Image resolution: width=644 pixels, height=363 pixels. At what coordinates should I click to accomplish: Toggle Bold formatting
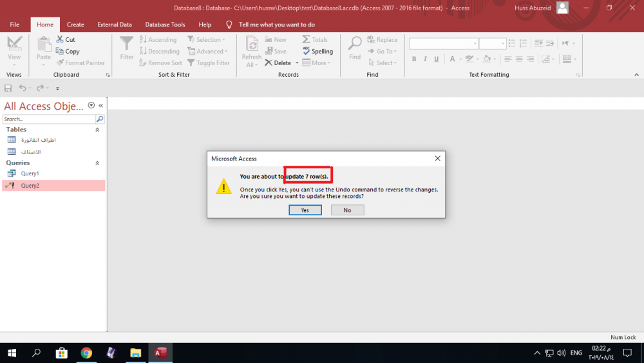414,59
